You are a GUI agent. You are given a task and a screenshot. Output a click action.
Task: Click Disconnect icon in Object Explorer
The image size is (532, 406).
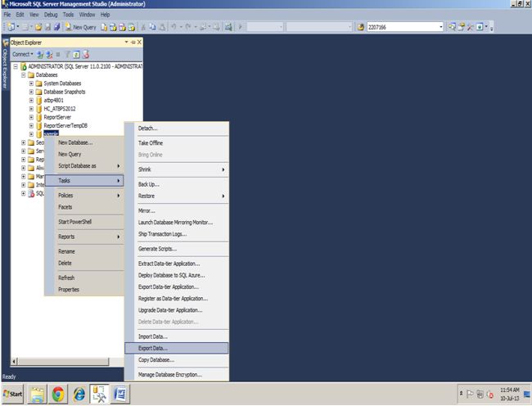(49, 54)
